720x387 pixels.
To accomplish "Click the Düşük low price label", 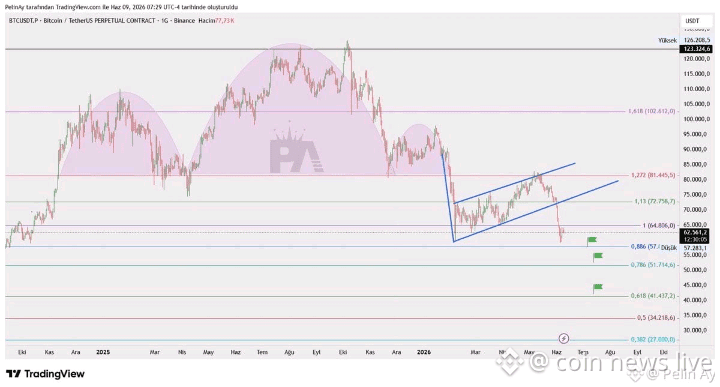I will [669, 248].
